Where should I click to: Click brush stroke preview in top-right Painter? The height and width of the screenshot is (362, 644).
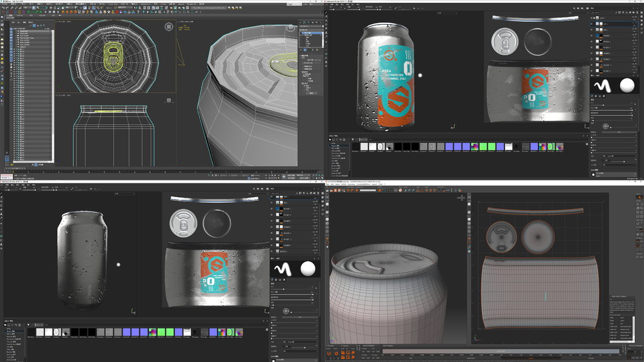click(x=602, y=86)
